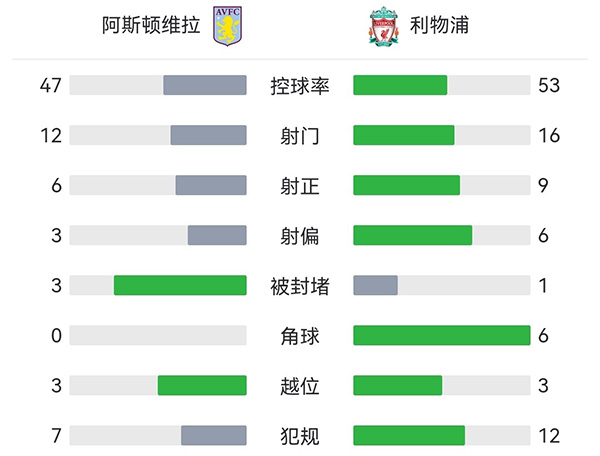Click the Liverpool club crest
The height and width of the screenshot is (456, 600).
[383, 29]
